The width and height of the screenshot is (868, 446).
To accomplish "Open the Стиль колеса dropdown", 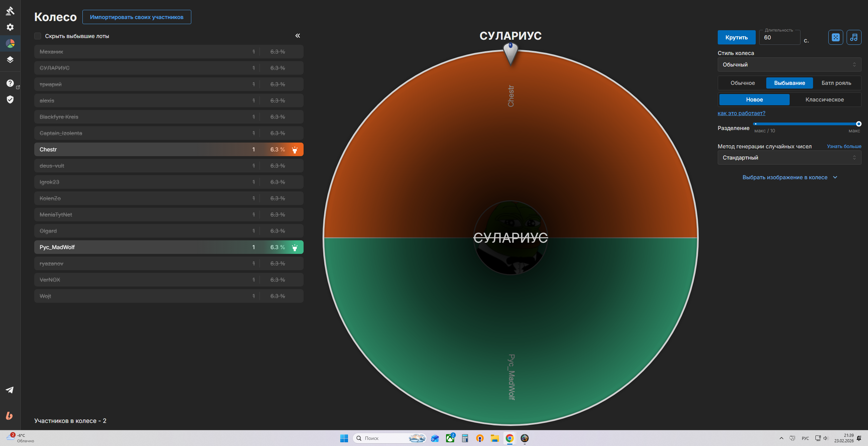I will [x=789, y=64].
